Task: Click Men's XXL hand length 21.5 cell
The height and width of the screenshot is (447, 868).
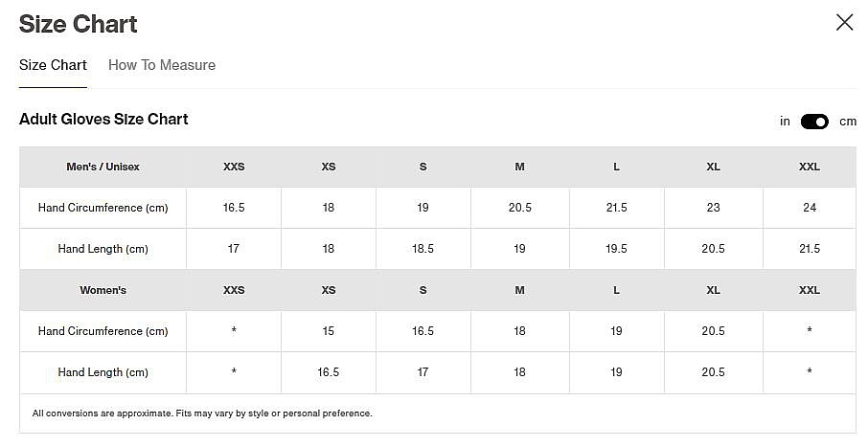Action: 810,249
